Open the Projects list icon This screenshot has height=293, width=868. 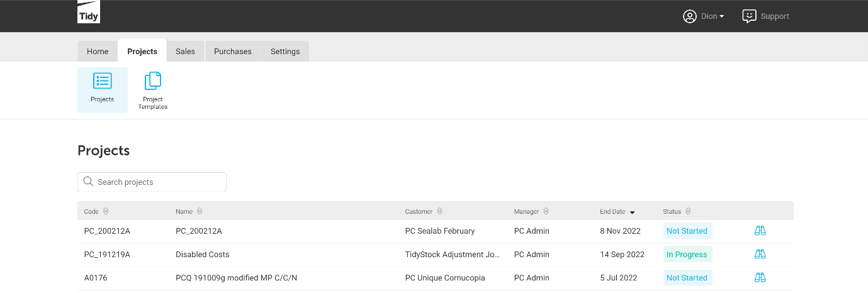pyautogui.click(x=102, y=81)
